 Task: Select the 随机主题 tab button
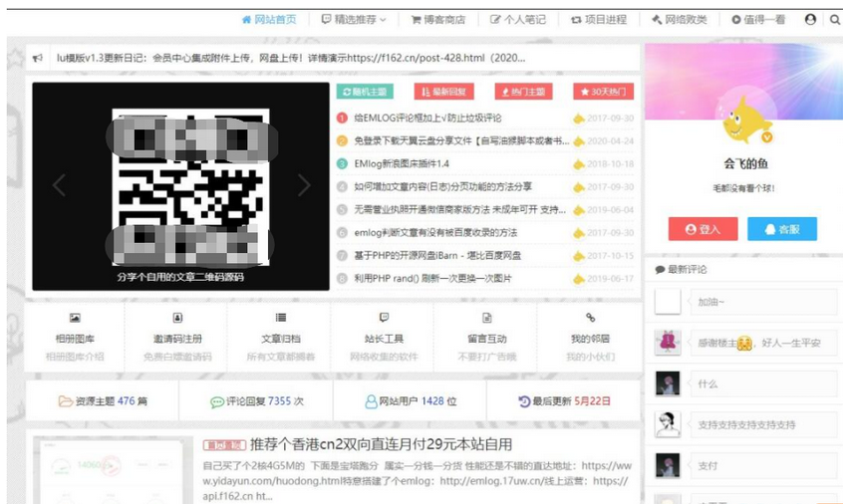pos(365,92)
